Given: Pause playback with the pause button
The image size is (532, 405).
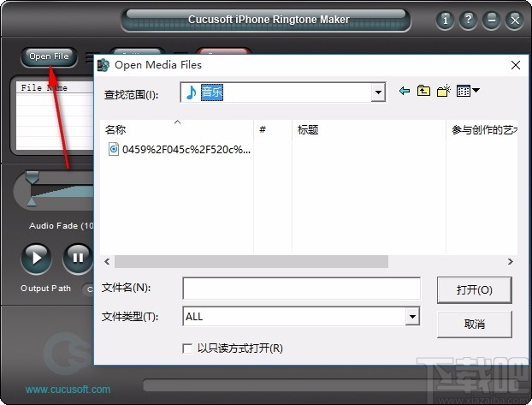Looking at the screenshot, I should point(78,259).
